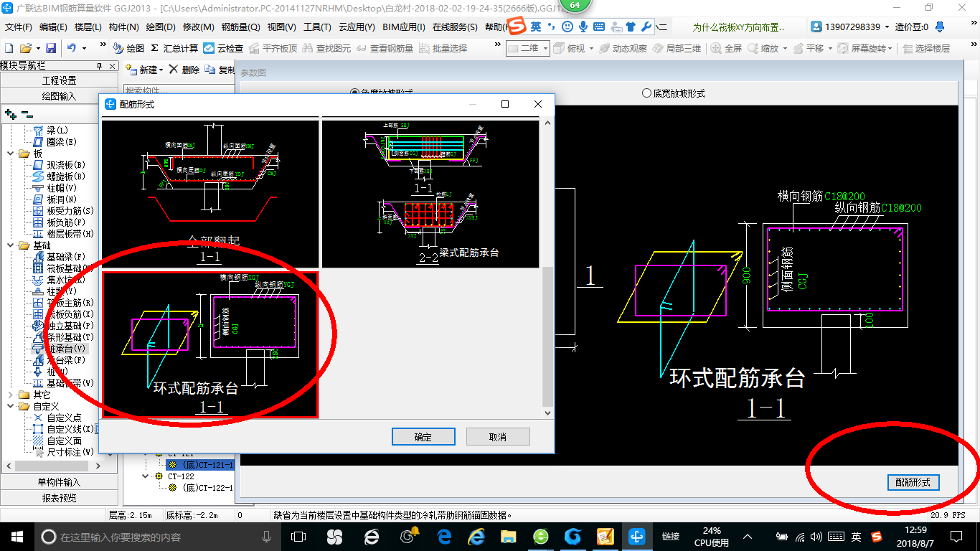Open the BIM应用(I) menu
The height and width of the screenshot is (551, 980).
coord(404,27)
